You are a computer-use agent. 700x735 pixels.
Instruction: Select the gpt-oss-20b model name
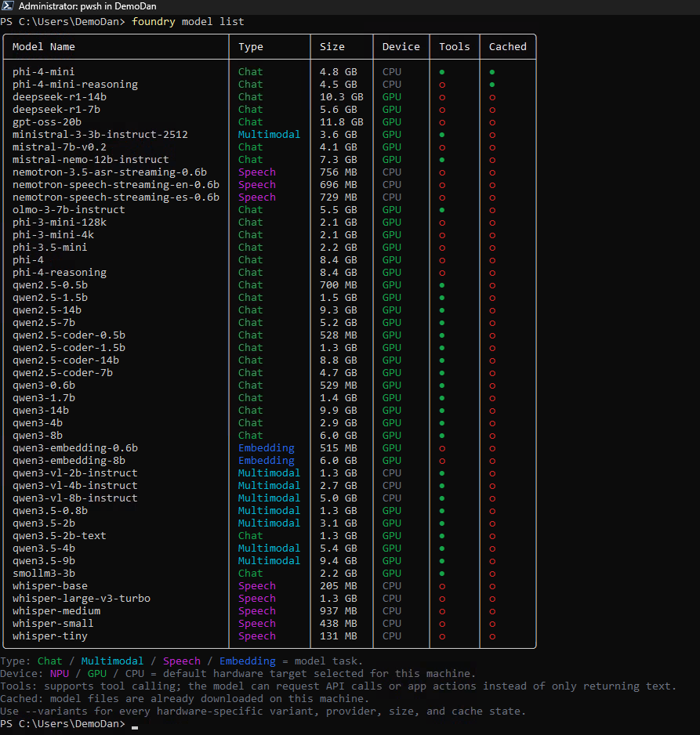[47, 122]
